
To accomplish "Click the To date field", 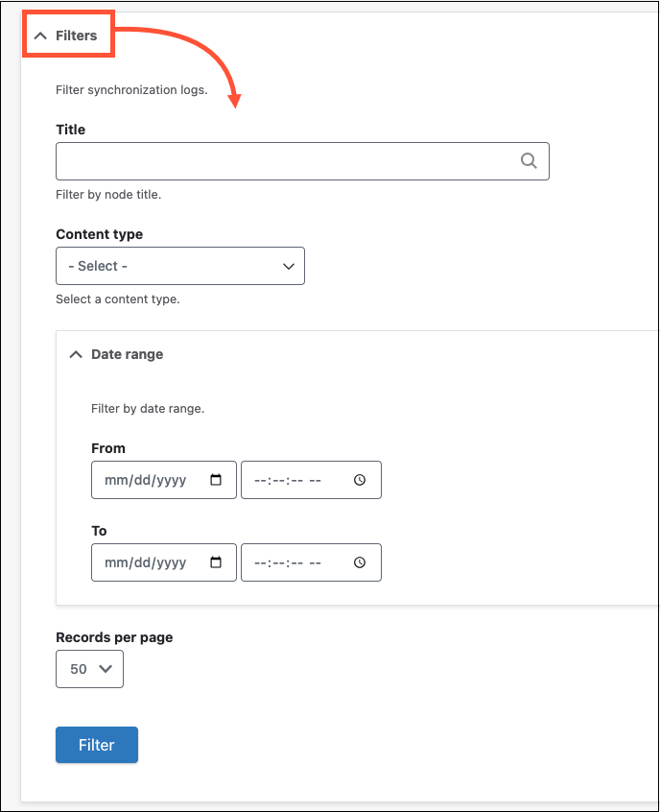I will pyautogui.click(x=164, y=562).
